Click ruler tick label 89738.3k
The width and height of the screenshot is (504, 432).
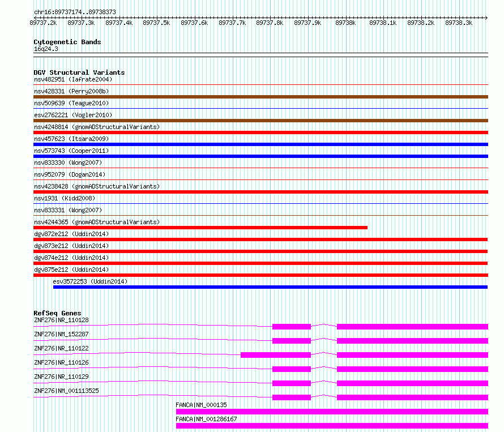(x=459, y=23)
